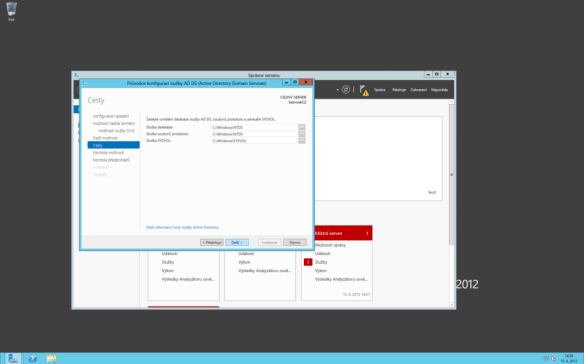Click the Složka SYSVOL path field
The width and height of the screenshot is (584, 364).
[x=254, y=141]
